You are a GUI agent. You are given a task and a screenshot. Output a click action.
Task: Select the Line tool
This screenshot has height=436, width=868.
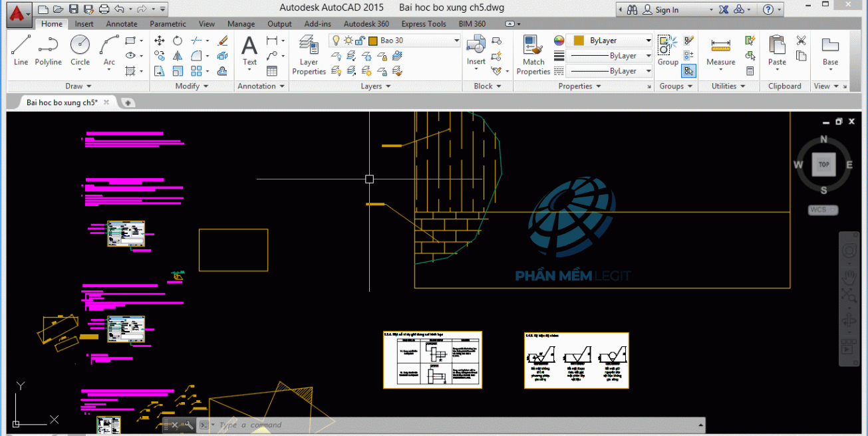(21, 51)
